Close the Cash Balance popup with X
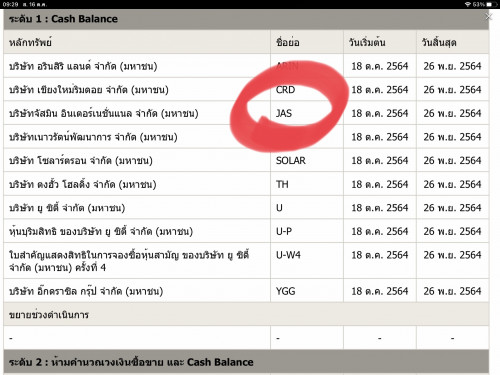This screenshot has height=375, width=500. point(488,17)
